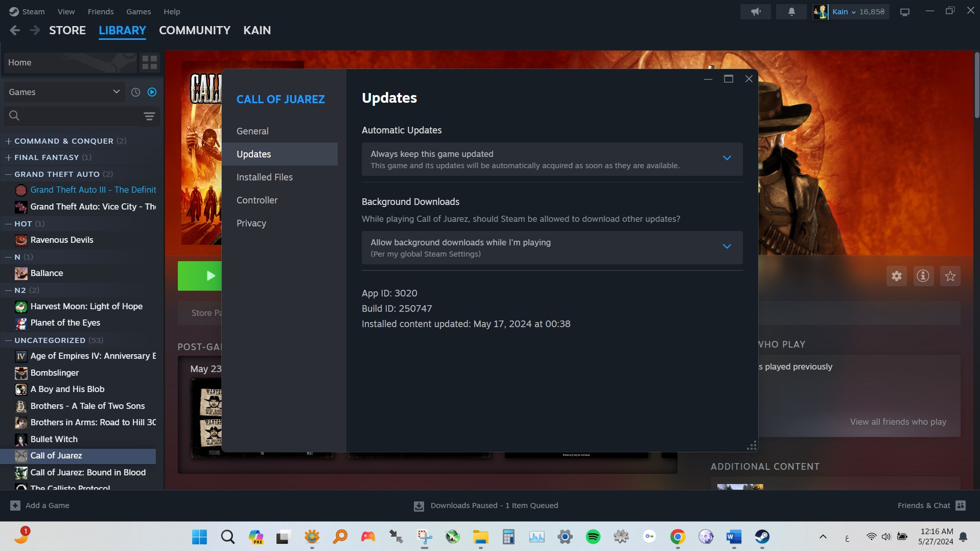Open the taskbar Calculator

(x=508, y=537)
